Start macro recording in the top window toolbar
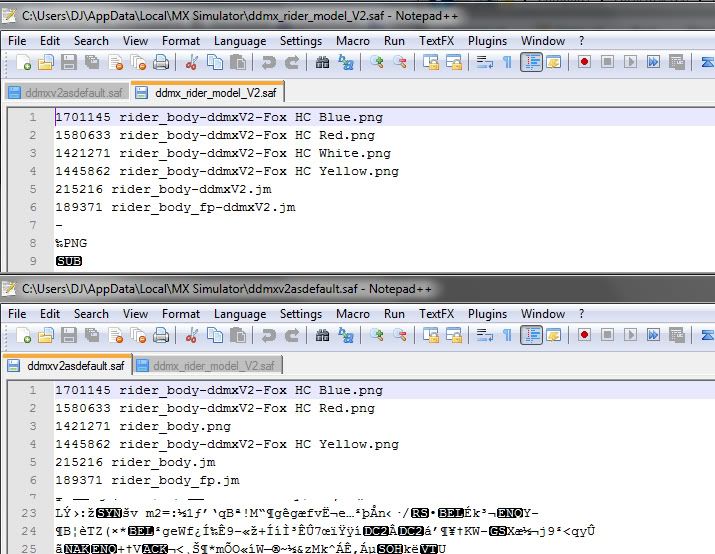This screenshot has height=554, width=715. [x=584, y=63]
